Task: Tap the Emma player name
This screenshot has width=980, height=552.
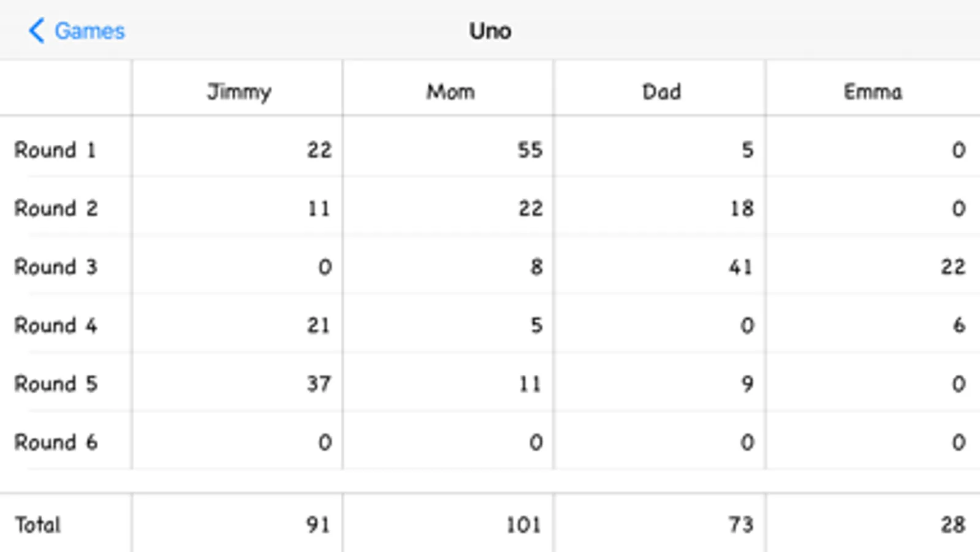Action: (873, 92)
